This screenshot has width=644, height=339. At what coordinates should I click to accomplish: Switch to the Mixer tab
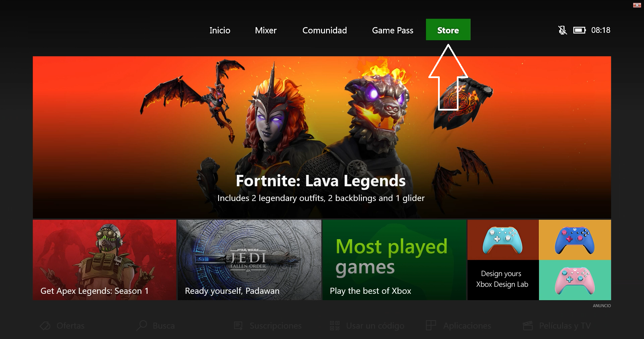point(266,30)
